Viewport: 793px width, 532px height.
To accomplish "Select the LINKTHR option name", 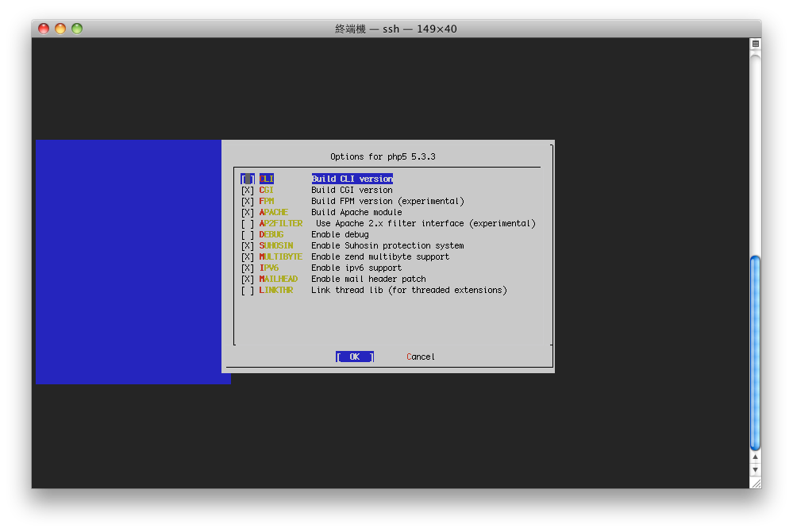I will tap(276, 291).
